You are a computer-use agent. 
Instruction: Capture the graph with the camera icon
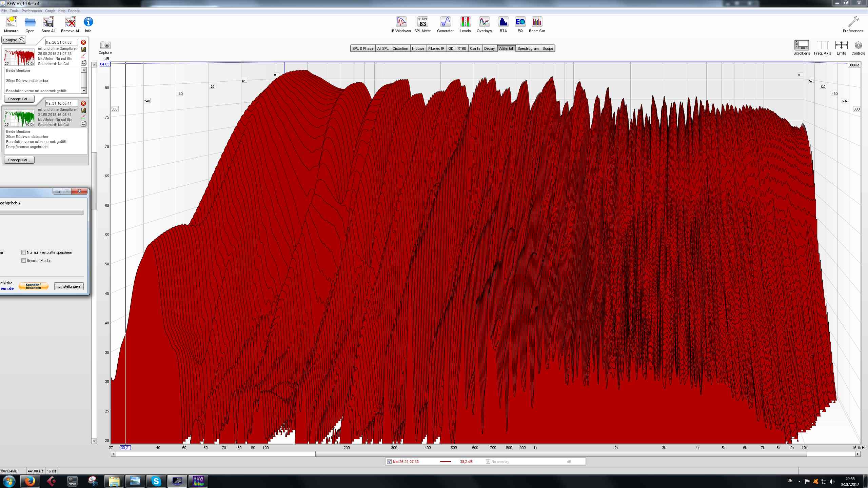tap(105, 45)
